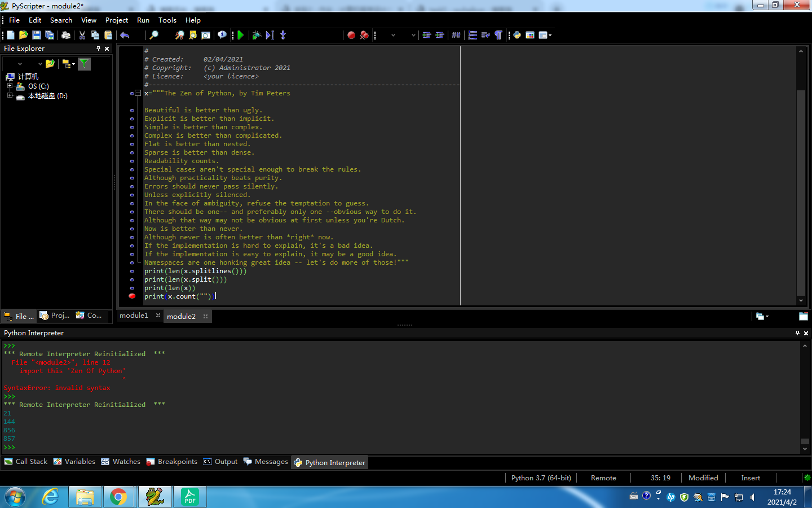This screenshot has height=508, width=812.
Task: Click the Run to Cursor icon
Action: pyautogui.click(x=270, y=35)
